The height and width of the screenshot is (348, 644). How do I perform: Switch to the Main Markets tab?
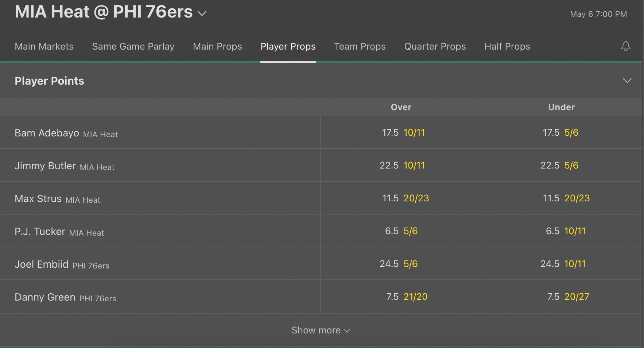pos(44,46)
